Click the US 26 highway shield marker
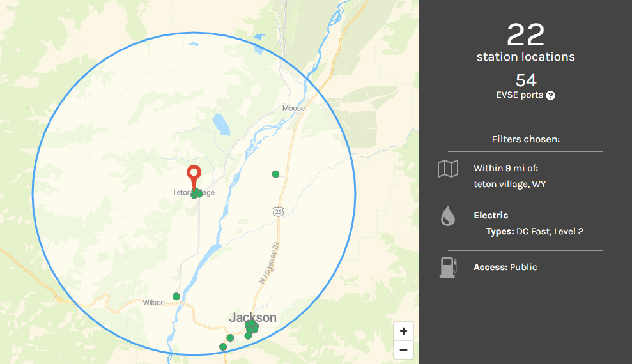Viewport: 632px width, 364px height. pos(278,211)
